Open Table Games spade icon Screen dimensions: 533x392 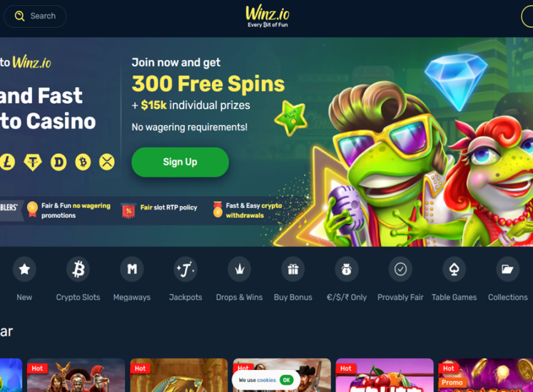click(x=454, y=269)
